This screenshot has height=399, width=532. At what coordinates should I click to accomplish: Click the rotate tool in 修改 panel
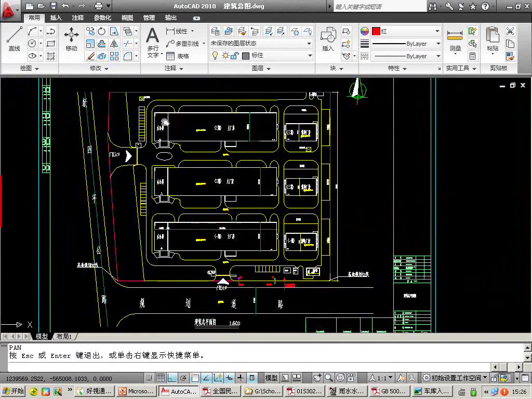pyautogui.click(x=102, y=32)
